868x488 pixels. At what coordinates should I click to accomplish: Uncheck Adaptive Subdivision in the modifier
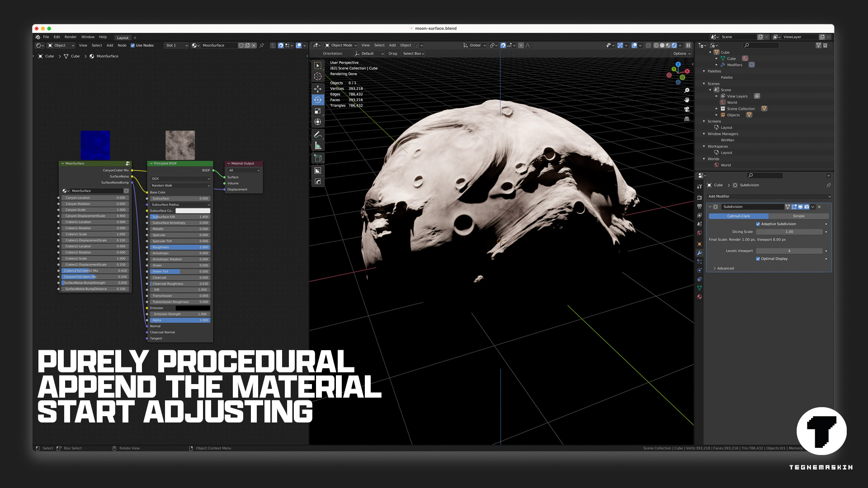tap(758, 224)
